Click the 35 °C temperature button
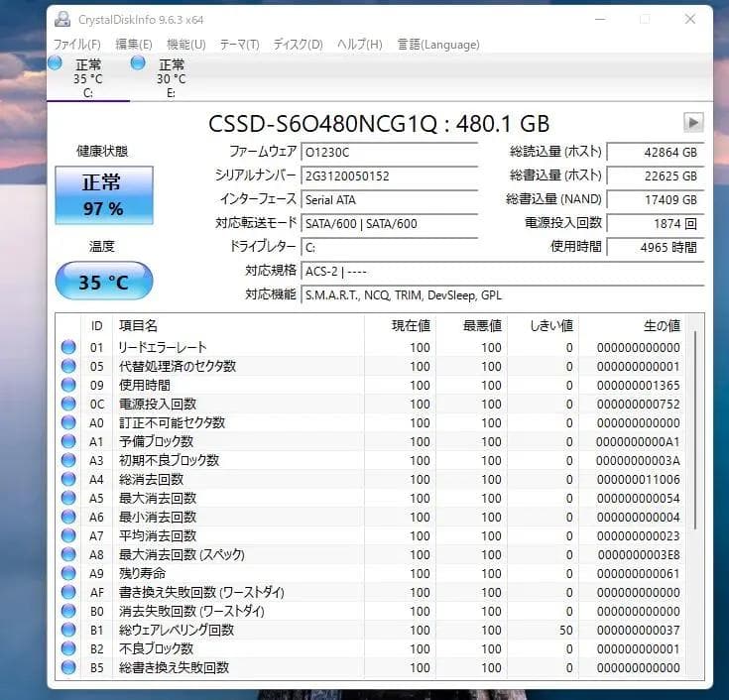Screen dimensions: 729x700 pyautogui.click(x=104, y=281)
